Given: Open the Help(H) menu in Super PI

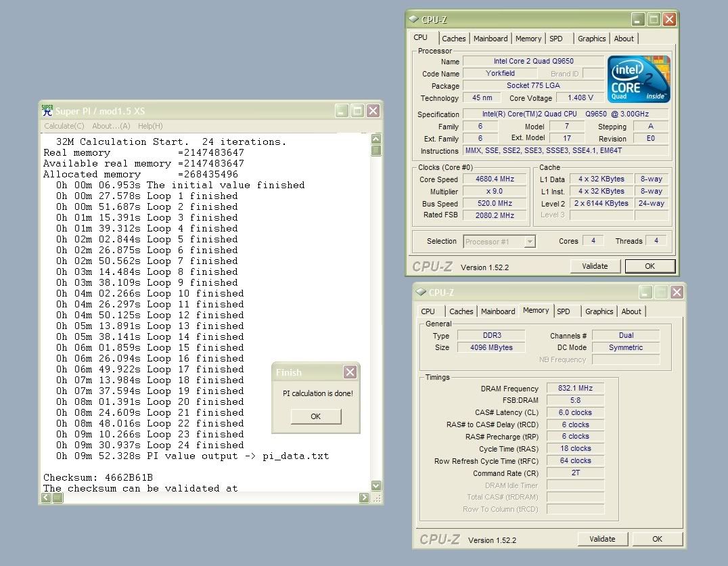Looking at the screenshot, I should (x=150, y=126).
